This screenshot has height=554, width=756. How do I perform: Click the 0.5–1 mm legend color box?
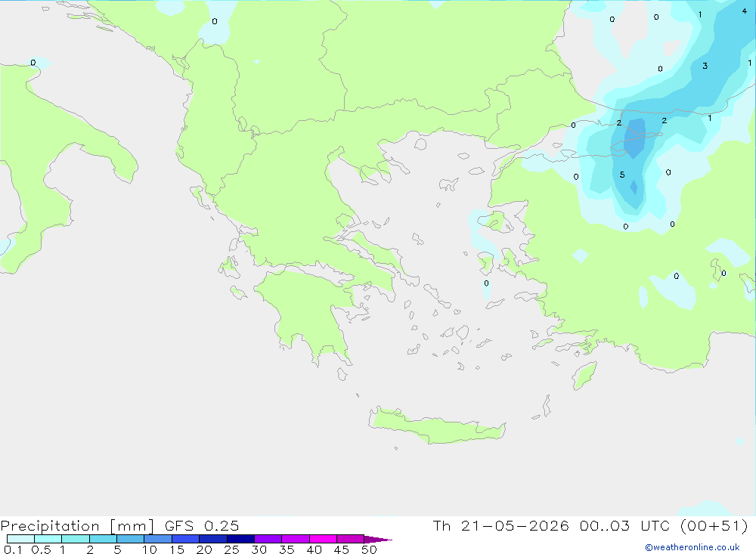[x=48, y=539]
